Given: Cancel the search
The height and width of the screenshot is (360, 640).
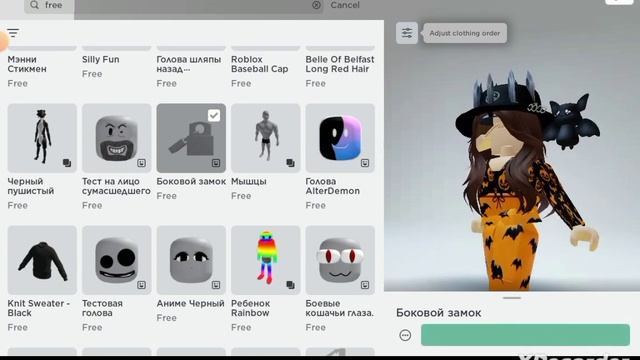Looking at the screenshot, I should pyautogui.click(x=345, y=5).
